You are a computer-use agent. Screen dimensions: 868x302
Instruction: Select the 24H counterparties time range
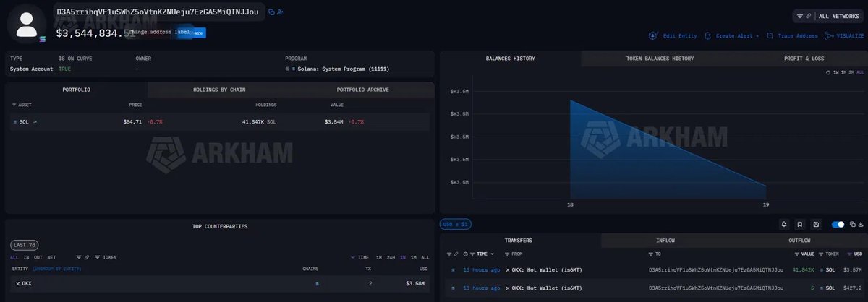[x=391, y=257]
